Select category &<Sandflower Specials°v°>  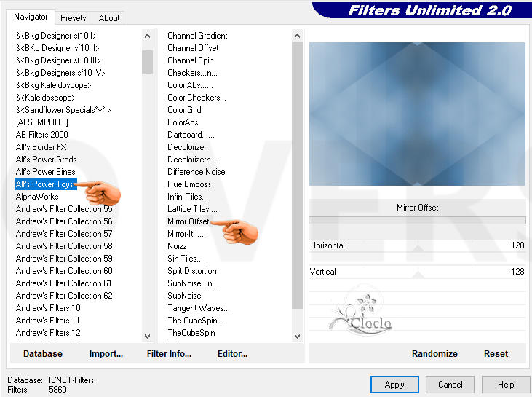(x=63, y=110)
